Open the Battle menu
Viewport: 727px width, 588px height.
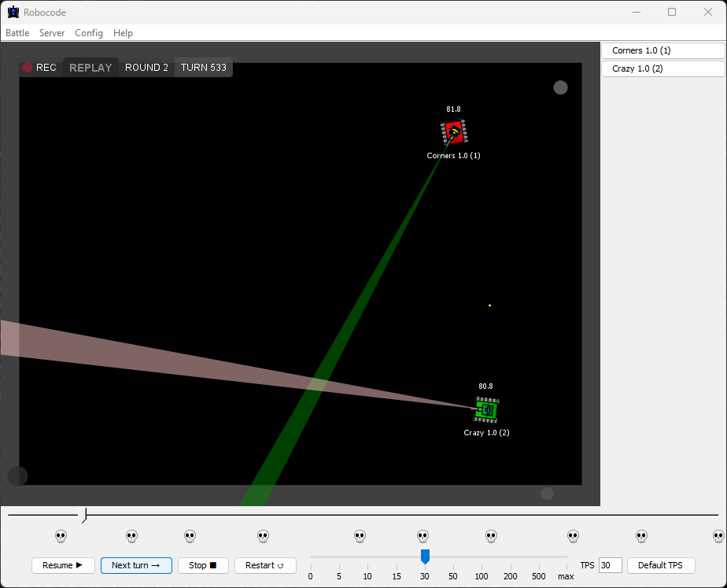[17, 33]
